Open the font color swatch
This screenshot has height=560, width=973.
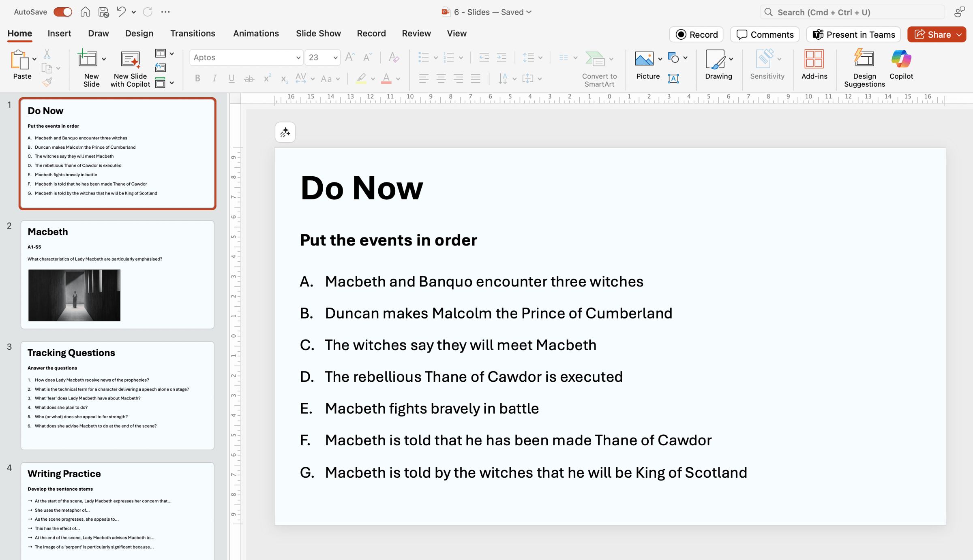[386, 78]
